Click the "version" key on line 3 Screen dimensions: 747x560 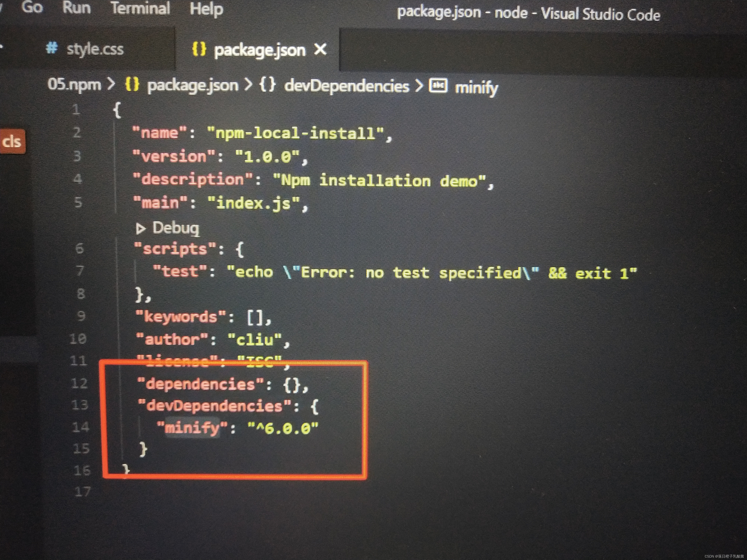pyautogui.click(x=174, y=157)
